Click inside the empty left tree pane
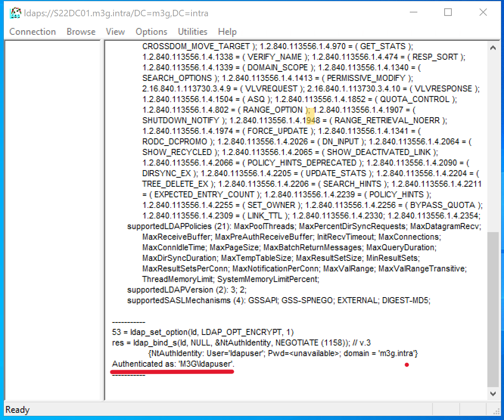504x420 pixels. [x=52, y=219]
